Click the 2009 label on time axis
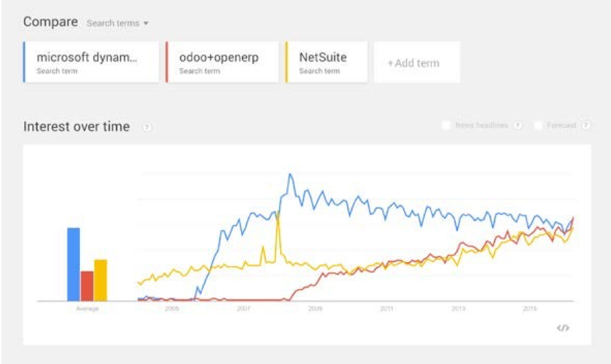The height and width of the screenshot is (364, 611). (315, 308)
